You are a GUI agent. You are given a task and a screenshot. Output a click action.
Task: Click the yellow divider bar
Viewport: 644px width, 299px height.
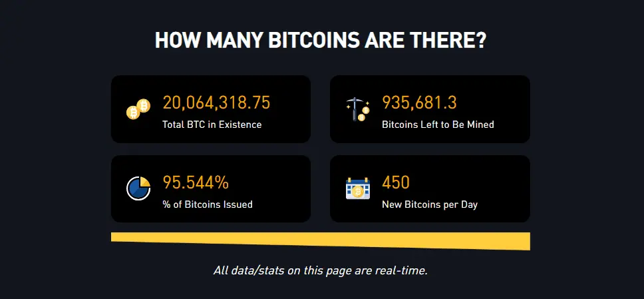coord(321,240)
